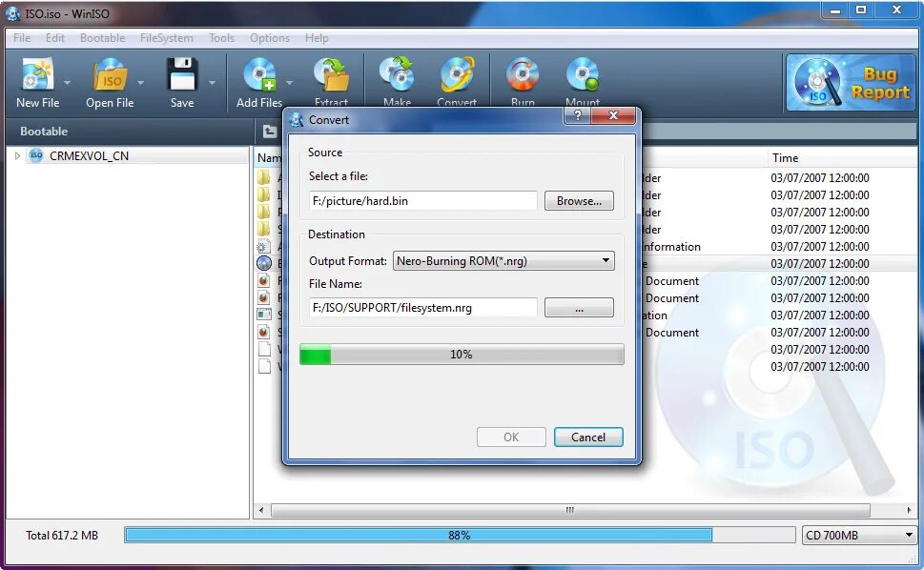Click the Make disc toolbar icon
924x570 pixels.
pos(397,74)
